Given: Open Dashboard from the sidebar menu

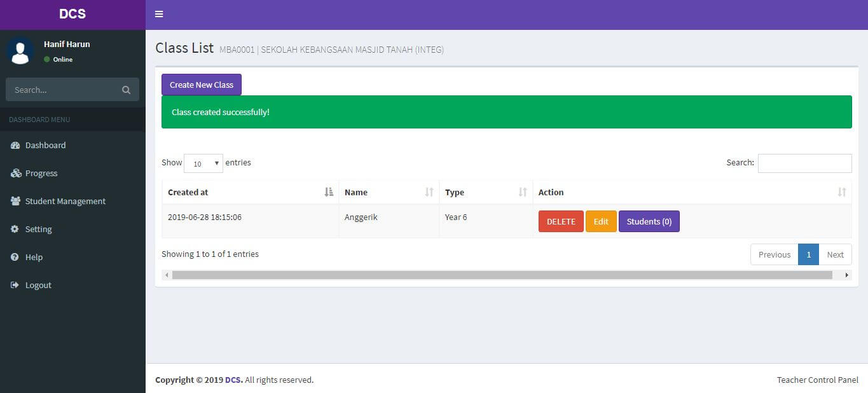Looking at the screenshot, I should coord(72,145).
